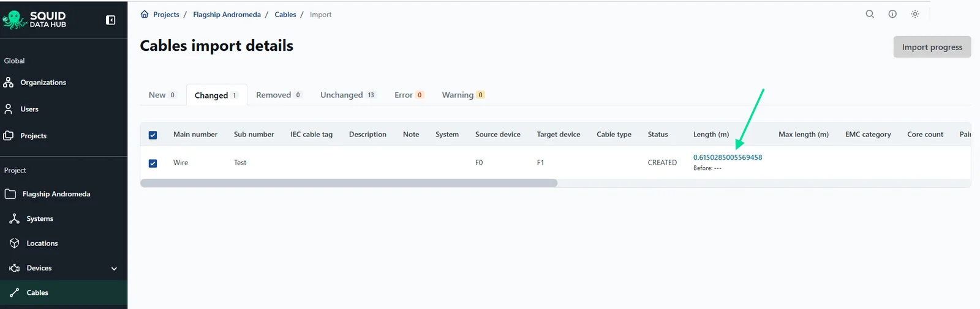Collapse the sidebar with the panel icon

click(111, 20)
